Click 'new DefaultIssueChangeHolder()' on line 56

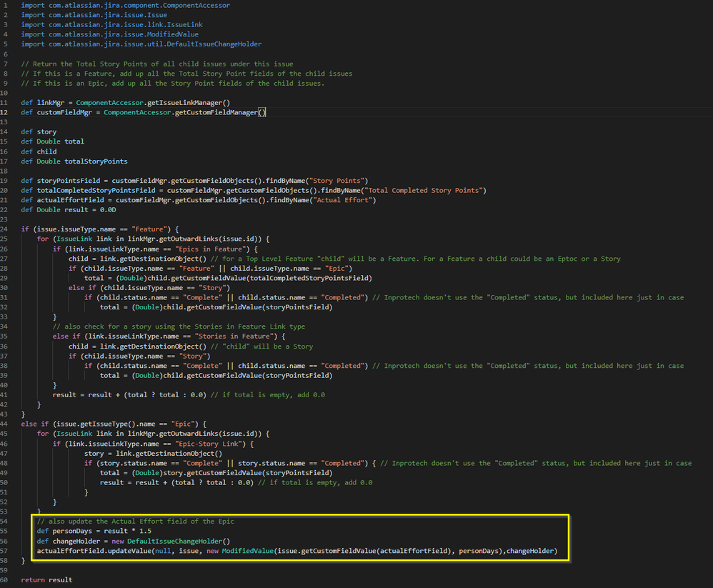pos(171,541)
